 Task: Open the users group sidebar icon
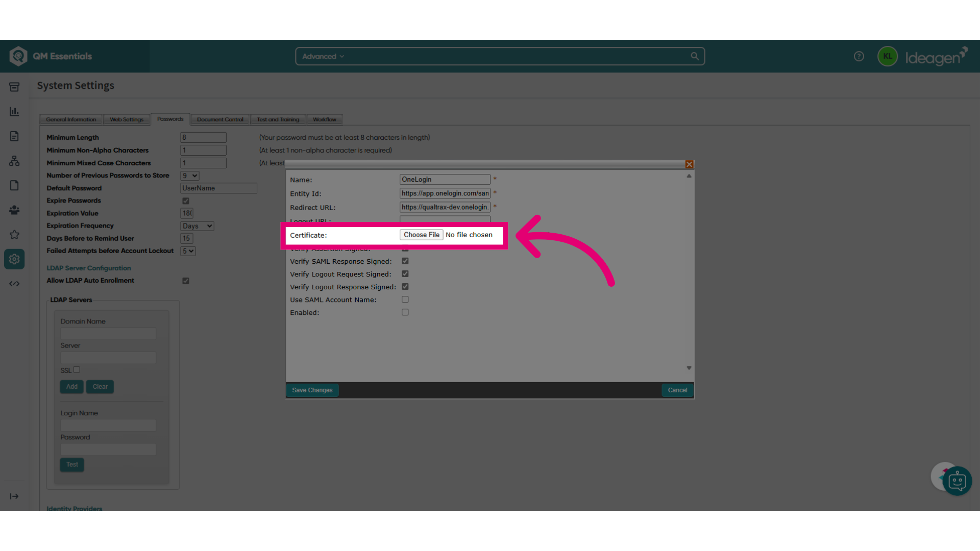coord(14,210)
